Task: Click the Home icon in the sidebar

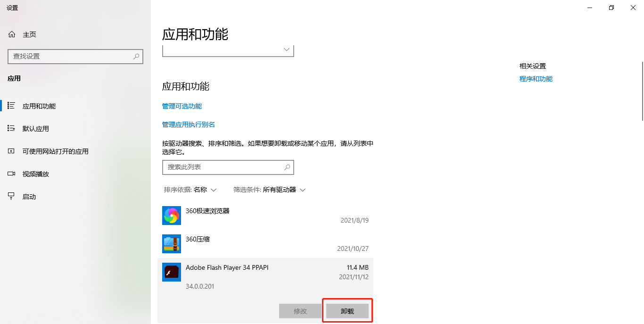Action: click(11, 34)
